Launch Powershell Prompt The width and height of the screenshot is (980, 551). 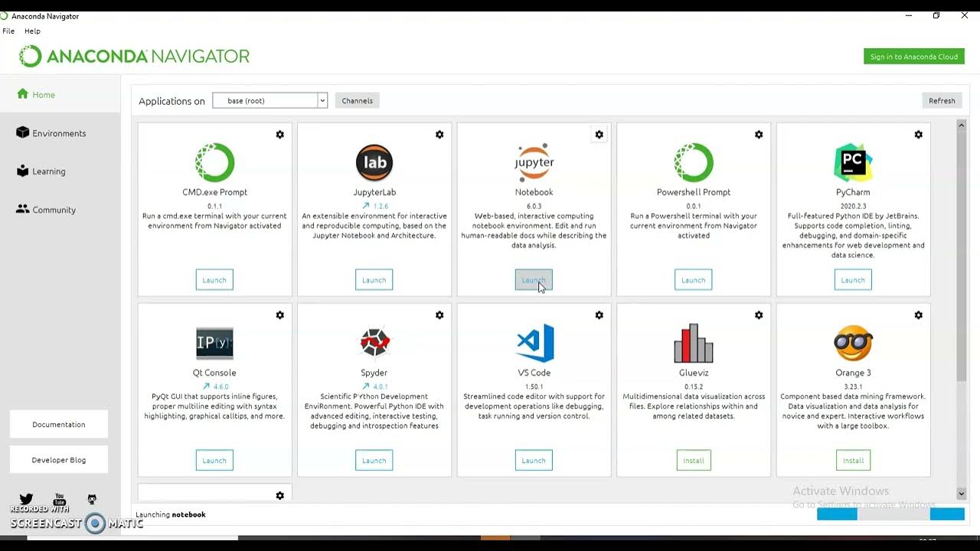coord(694,280)
